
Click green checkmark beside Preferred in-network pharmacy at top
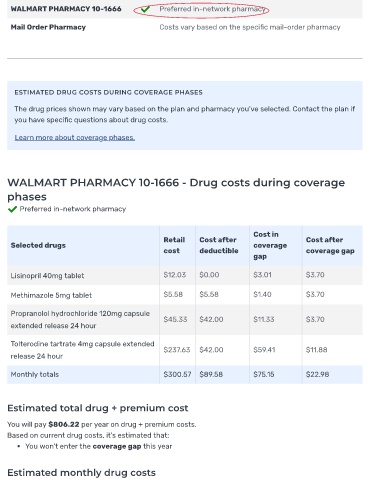tap(145, 9)
